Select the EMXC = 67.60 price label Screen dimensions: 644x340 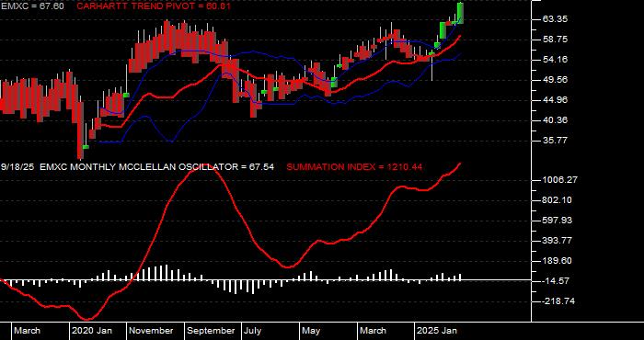pyautogui.click(x=32, y=6)
